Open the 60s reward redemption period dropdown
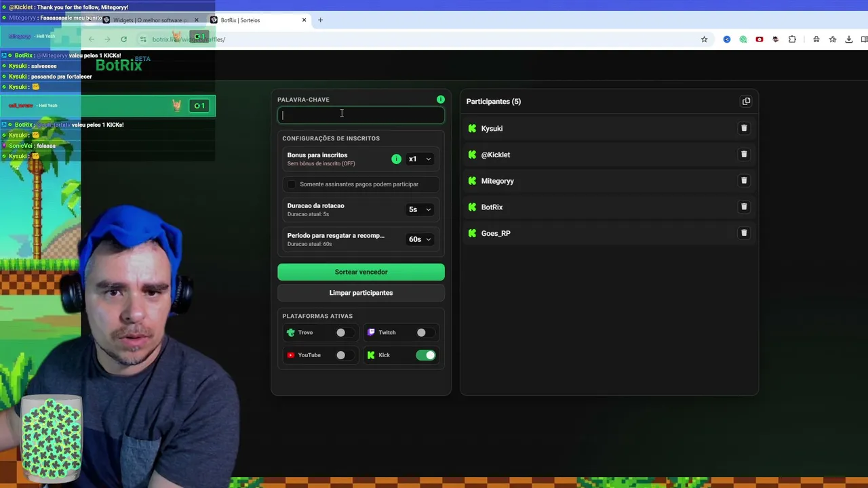Image resolution: width=868 pixels, height=488 pixels. pyautogui.click(x=419, y=239)
